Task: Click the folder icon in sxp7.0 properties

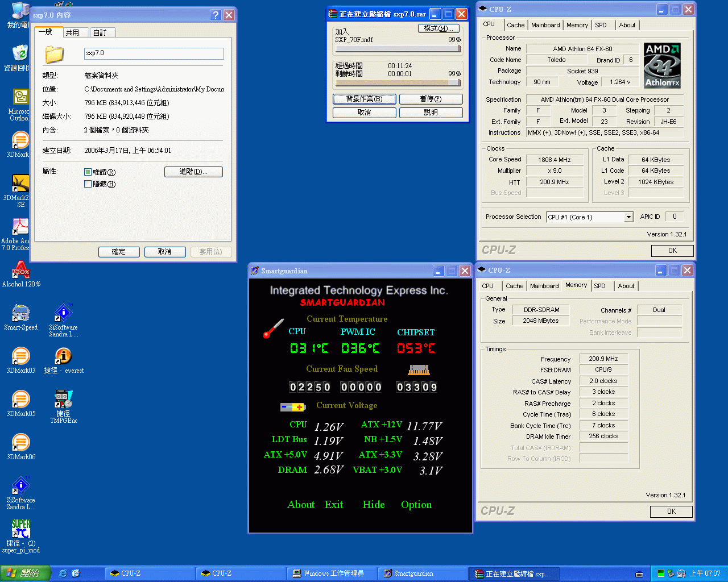Action: 55,54
